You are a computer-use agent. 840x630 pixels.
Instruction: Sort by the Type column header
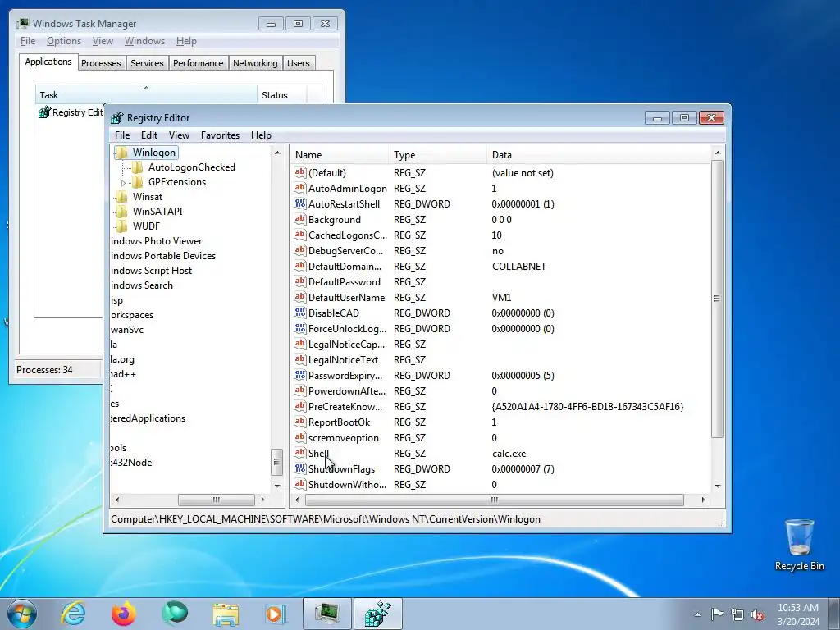click(x=438, y=155)
